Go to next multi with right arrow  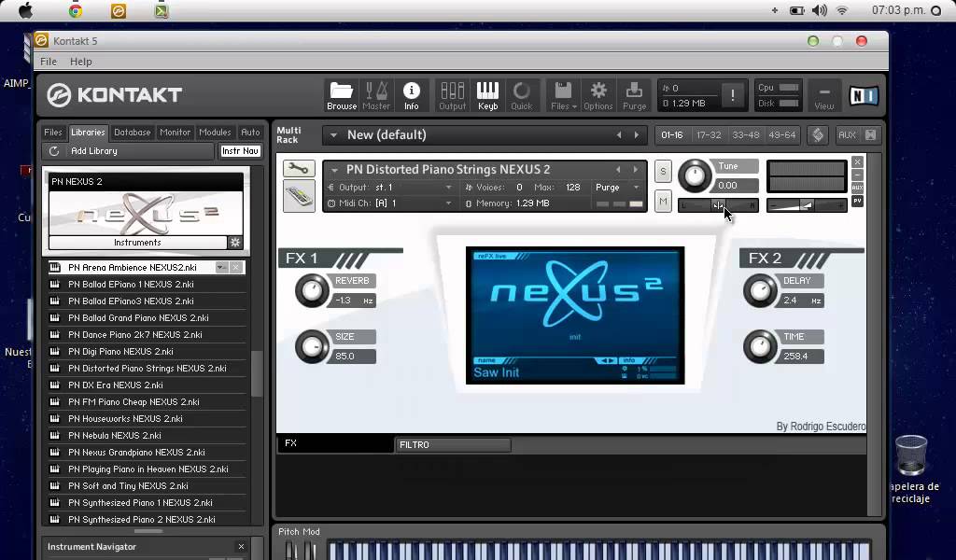(637, 135)
